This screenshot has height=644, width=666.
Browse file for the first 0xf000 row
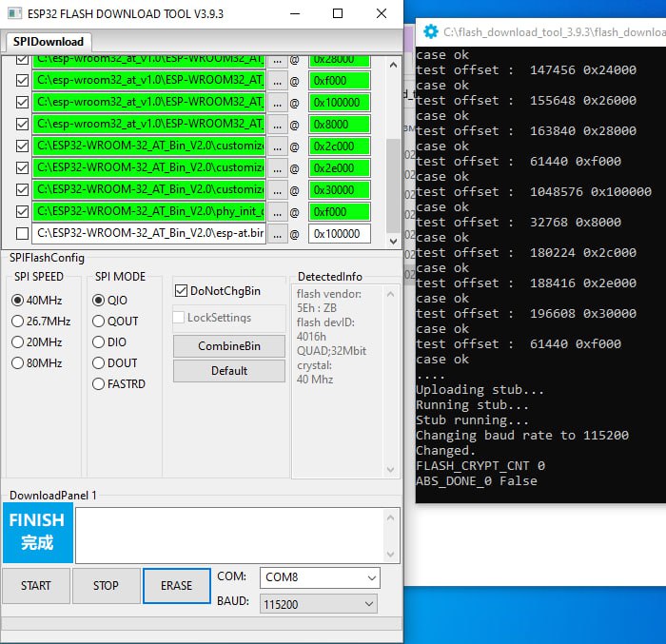coord(278,81)
